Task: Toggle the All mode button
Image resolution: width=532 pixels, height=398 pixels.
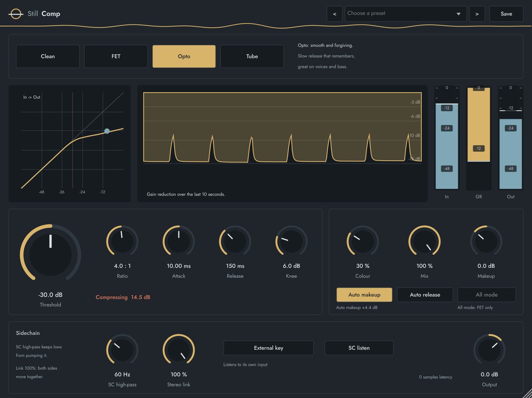Action: point(487,295)
